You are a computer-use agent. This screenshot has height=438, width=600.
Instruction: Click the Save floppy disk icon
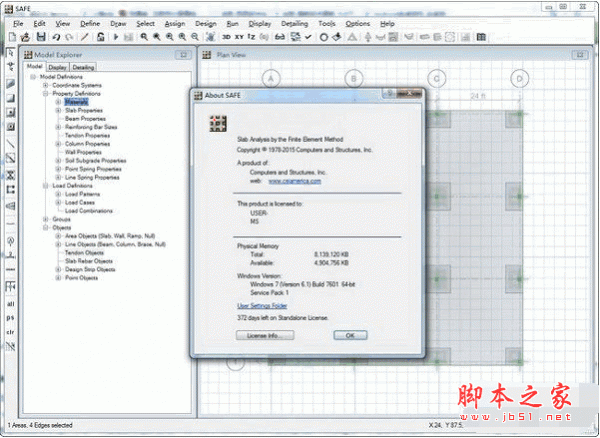[41, 37]
